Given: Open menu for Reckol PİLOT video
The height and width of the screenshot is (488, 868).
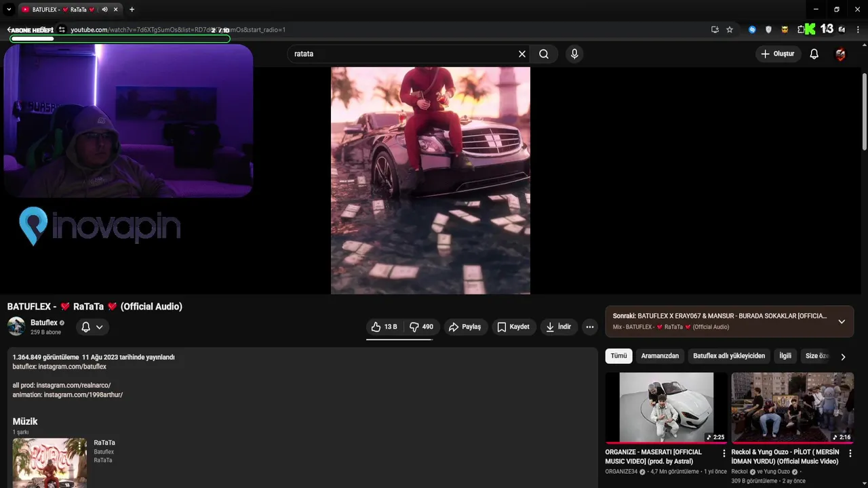Looking at the screenshot, I should 850,453.
